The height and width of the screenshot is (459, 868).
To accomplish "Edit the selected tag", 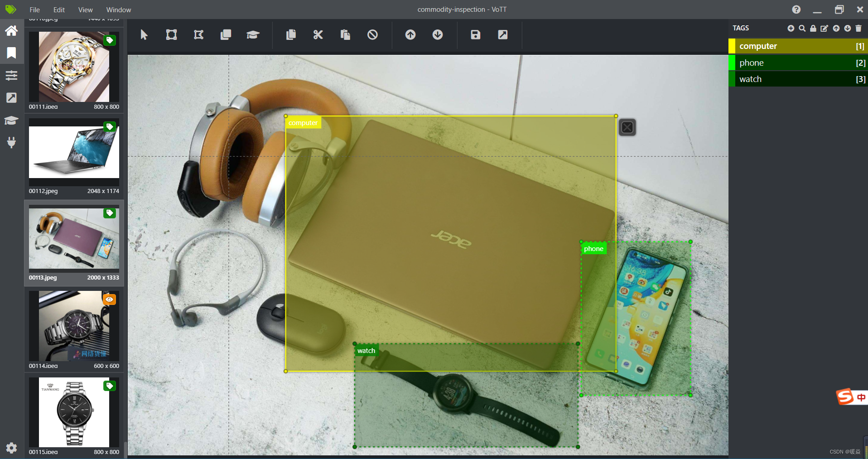I will (x=825, y=28).
